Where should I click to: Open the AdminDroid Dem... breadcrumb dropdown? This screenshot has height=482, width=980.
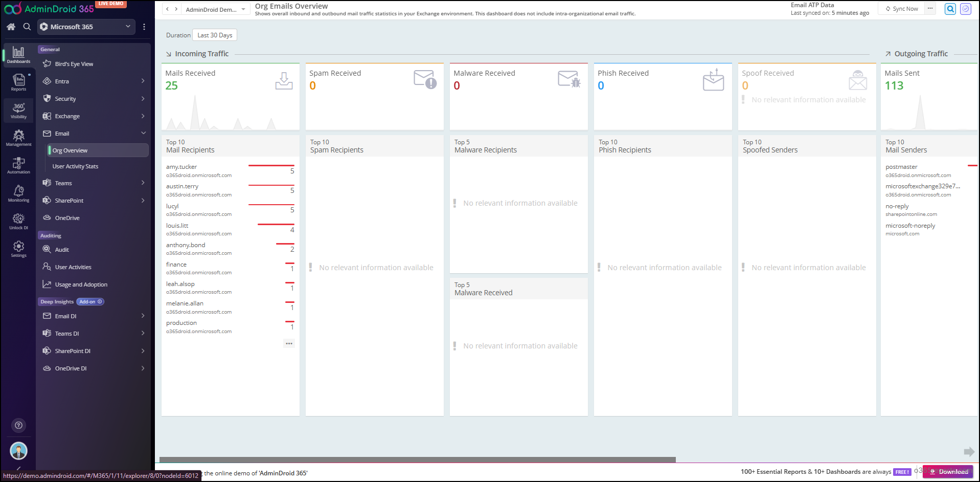pyautogui.click(x=215, y=9)
